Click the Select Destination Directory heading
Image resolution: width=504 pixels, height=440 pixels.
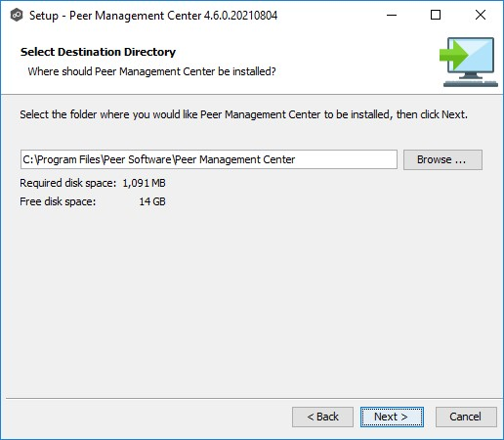(98, 52)
